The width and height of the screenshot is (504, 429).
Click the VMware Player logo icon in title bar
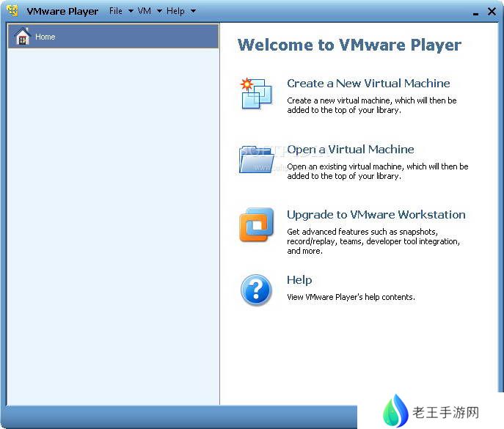point(12,11)
